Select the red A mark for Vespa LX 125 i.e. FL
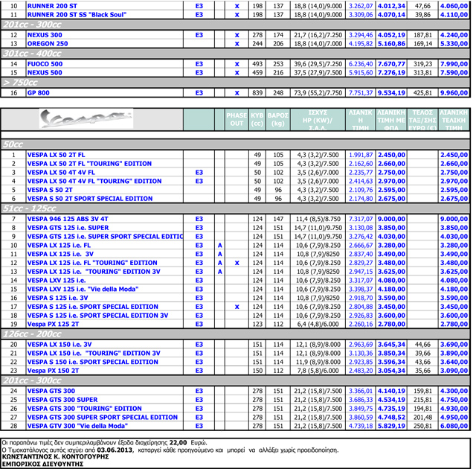The image size is (476, 469). (x=219, y=244)
